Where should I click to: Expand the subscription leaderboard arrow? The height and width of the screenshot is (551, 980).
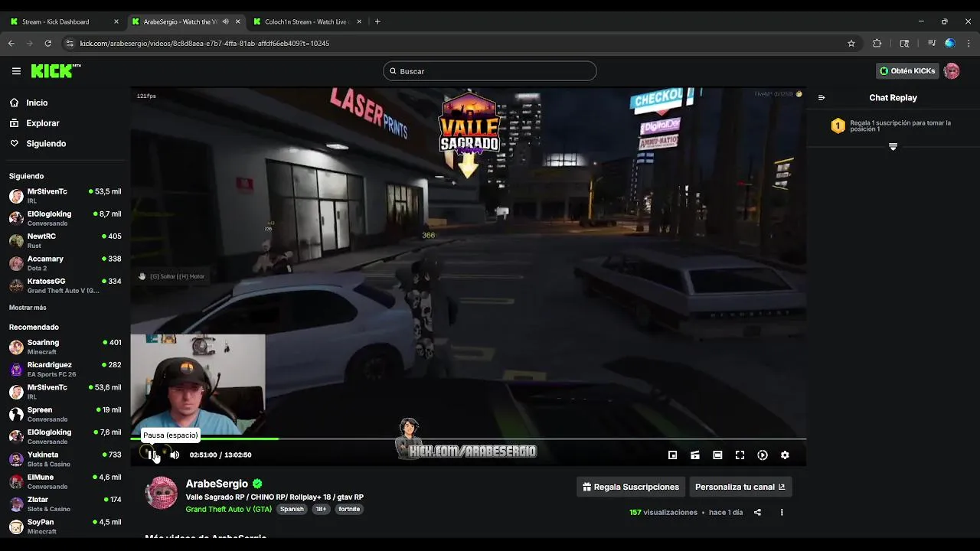click(893, 146)
